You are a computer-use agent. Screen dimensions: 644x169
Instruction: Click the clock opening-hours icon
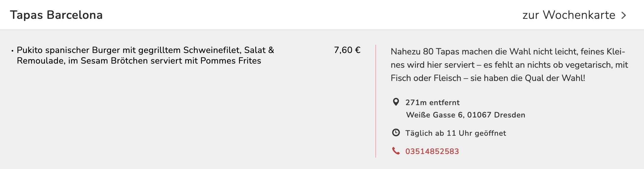(x=396, y=132)
